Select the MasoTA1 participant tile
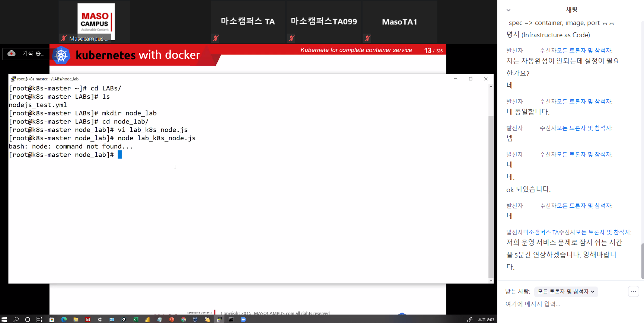This screenshot has height=323, width=644. 399,22
